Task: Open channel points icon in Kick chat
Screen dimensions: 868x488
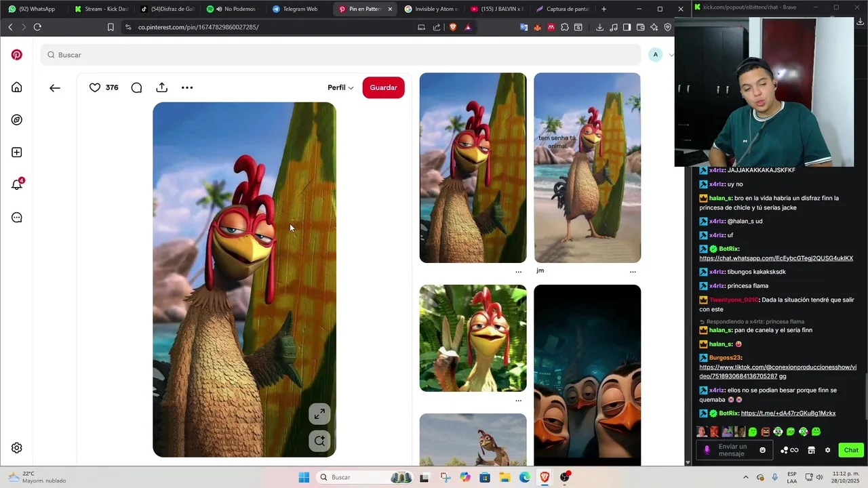Action: coord(789,450)
